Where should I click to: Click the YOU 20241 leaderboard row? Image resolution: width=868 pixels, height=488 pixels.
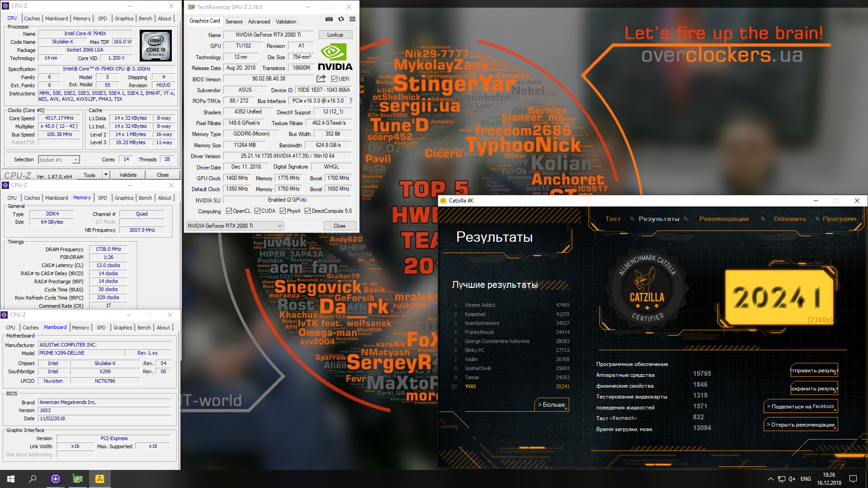[x=512, y=386]
